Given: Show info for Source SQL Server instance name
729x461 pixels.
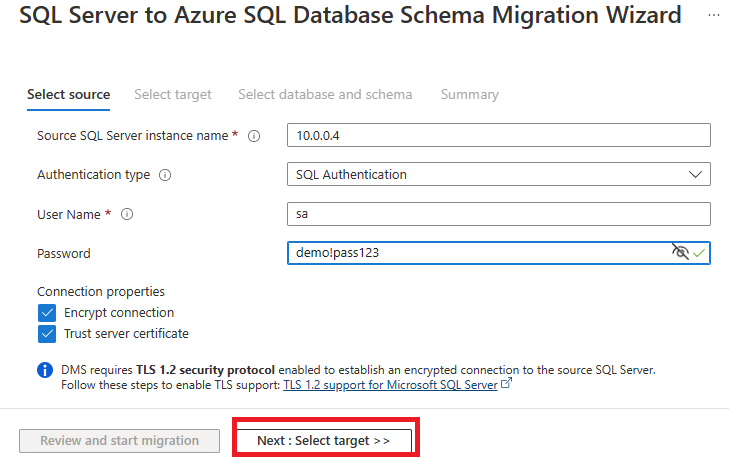Looking at the screenshot, I should coord(254,136).
